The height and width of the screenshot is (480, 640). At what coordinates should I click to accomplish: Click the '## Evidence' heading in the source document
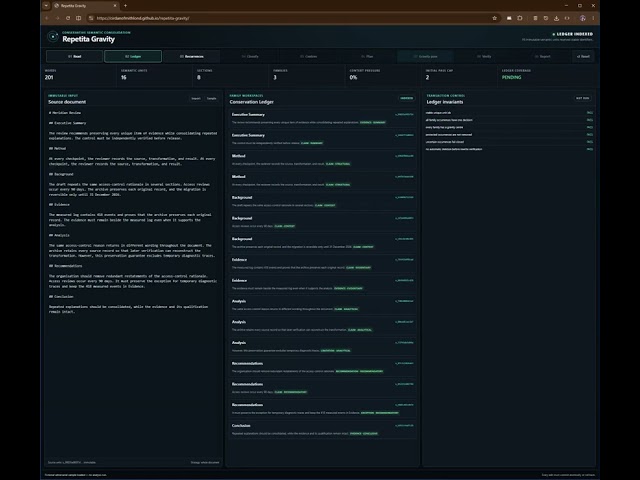coord(59,204)
